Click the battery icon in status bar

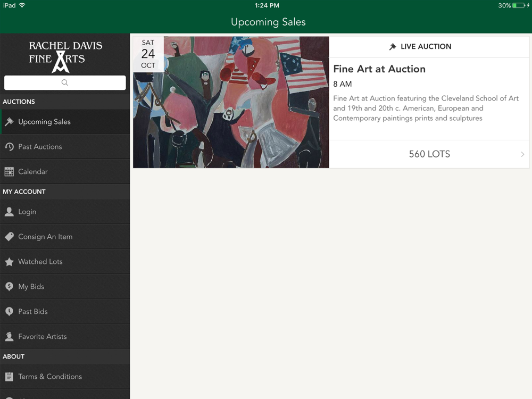(x=518, y=5)
